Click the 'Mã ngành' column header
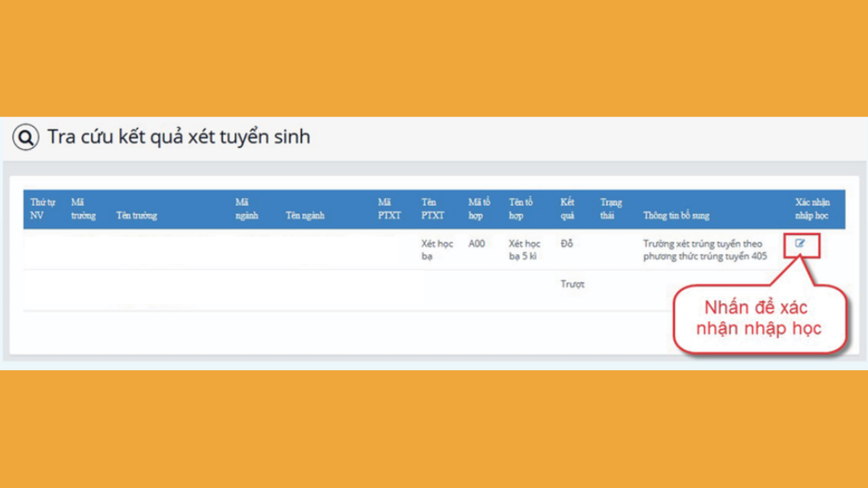The width and height of the screenshot is (868, 488). coord(247,209)
